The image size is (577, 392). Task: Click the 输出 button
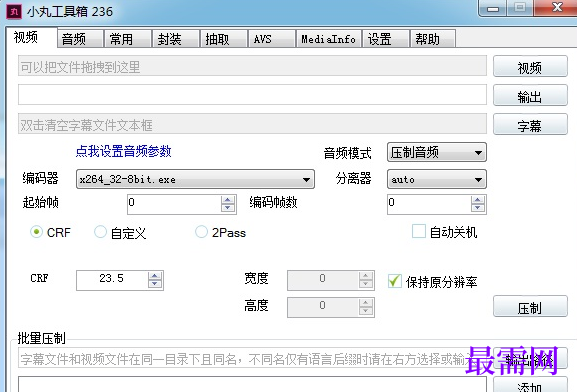tap(530, 95)
